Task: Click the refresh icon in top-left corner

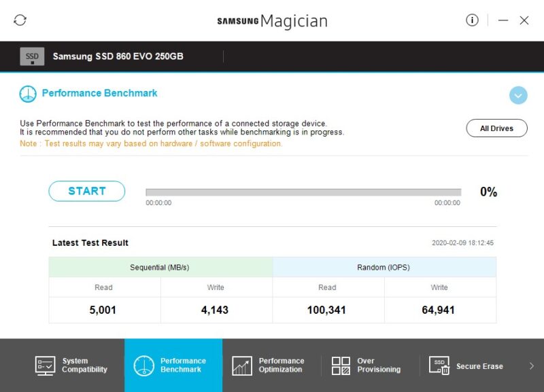Action: click(x=20, y=20)
